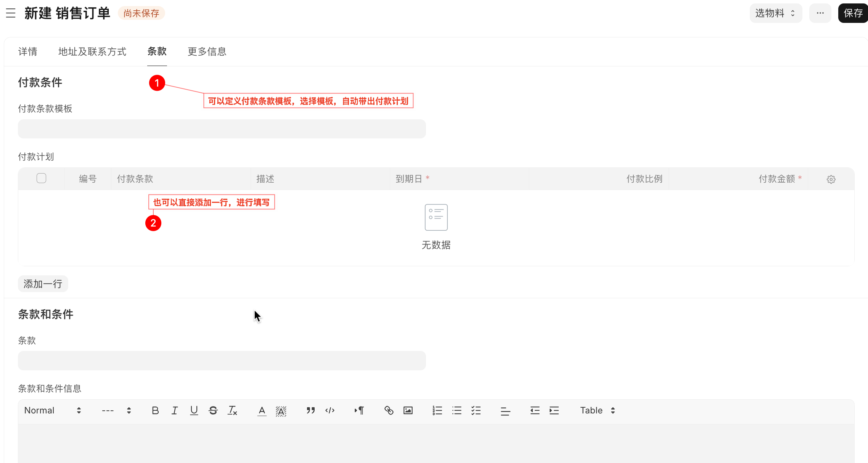Insert a link with link icon
The width and height of the screenshot is (868, 463).
(389, 410)
